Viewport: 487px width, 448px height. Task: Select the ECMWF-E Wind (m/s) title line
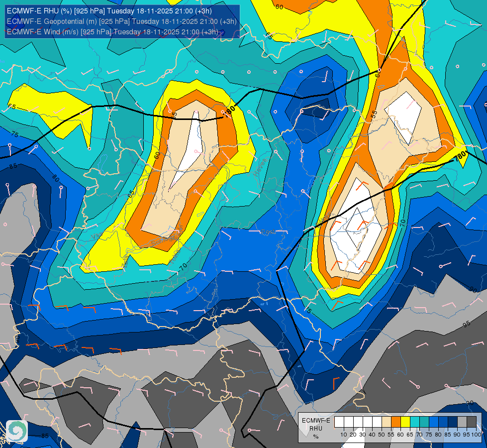point(112,32)
